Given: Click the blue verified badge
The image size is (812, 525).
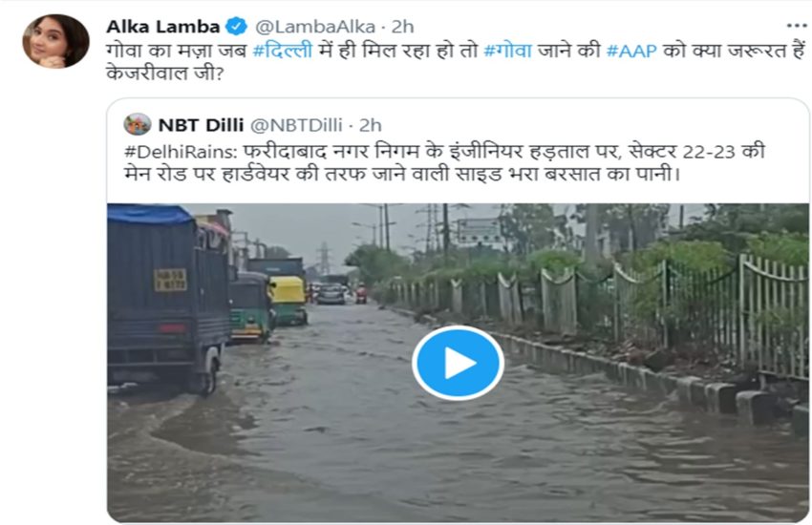Looking at the screenshot, I should (236, 26).
